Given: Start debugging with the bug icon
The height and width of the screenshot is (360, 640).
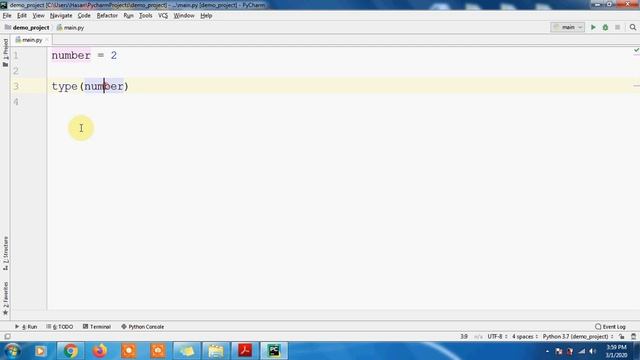Looking at the screenshot, I should coord(605,27).
